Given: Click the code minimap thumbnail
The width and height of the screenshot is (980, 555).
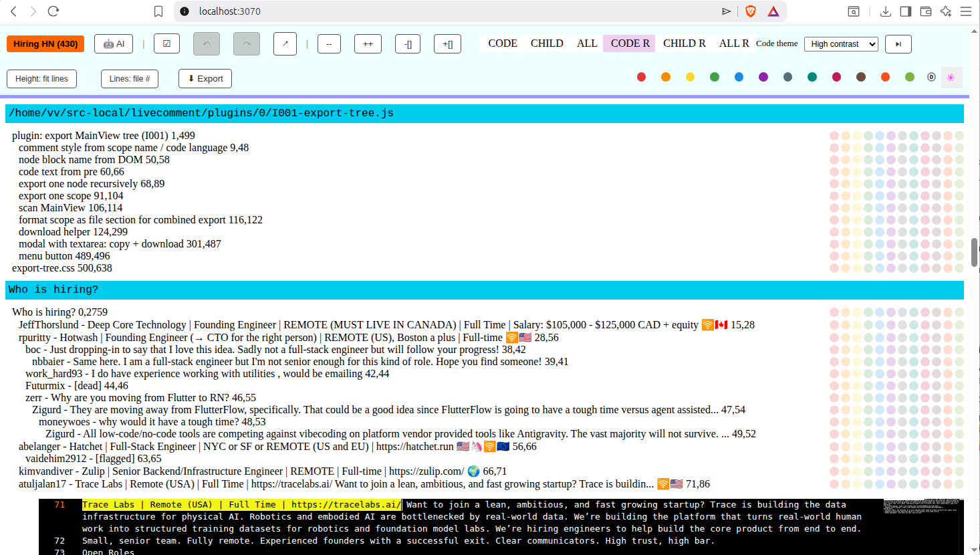Looking at the screenshot, I should (923, 506).
